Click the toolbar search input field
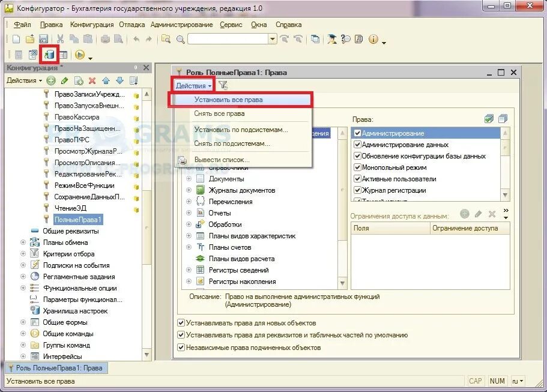Viewport: 547px width, 392px height. 228,38
